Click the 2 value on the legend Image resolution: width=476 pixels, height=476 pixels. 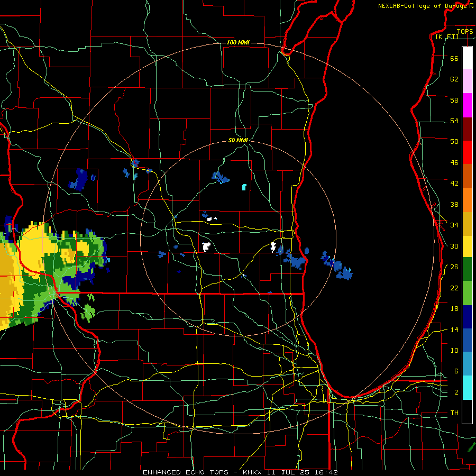456,392
